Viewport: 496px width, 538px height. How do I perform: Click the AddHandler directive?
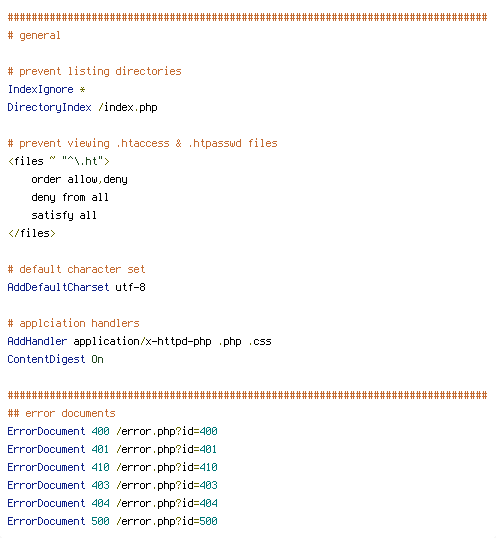tap(37, 341)
